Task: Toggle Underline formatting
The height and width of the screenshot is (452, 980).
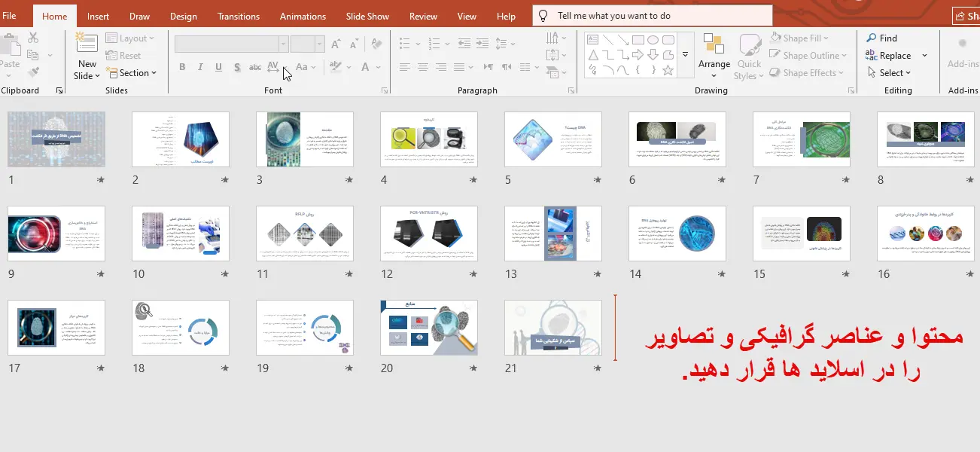Action: click(218, 67)
